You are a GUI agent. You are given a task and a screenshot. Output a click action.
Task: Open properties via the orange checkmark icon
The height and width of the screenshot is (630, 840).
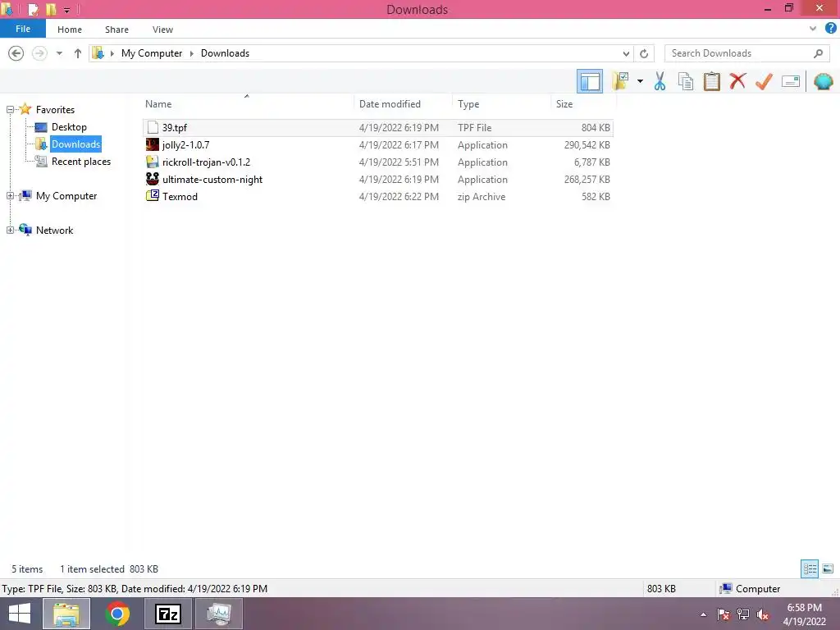click(x=764, y=81)
